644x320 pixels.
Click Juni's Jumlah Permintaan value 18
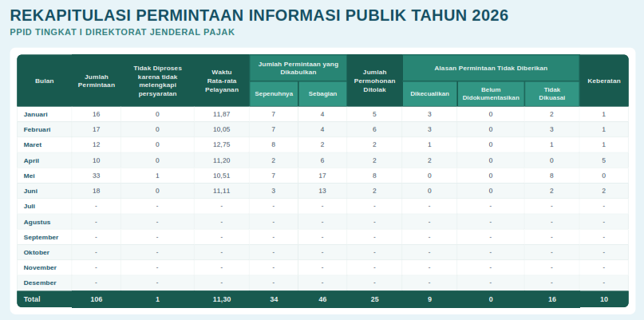[x=97, y=191]
